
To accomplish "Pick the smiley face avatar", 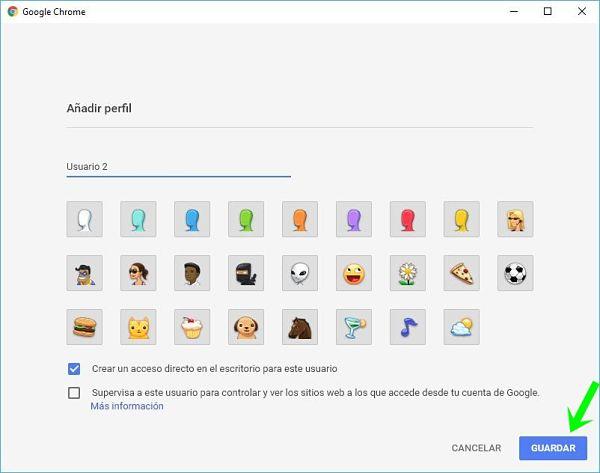I will [354, 273].
